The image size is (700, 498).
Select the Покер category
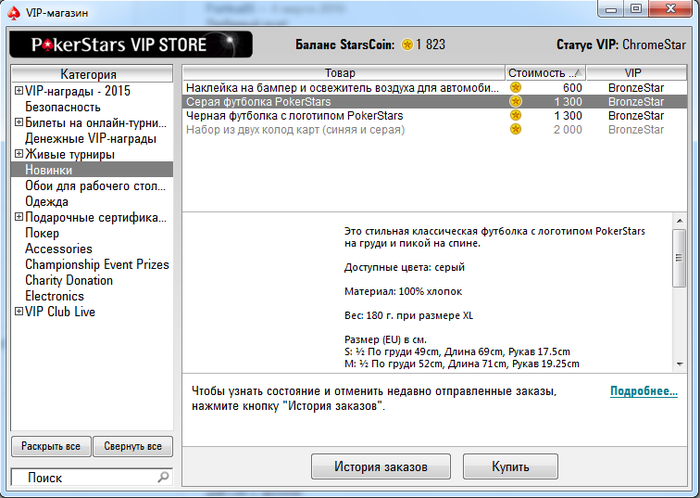coord(42,233)
